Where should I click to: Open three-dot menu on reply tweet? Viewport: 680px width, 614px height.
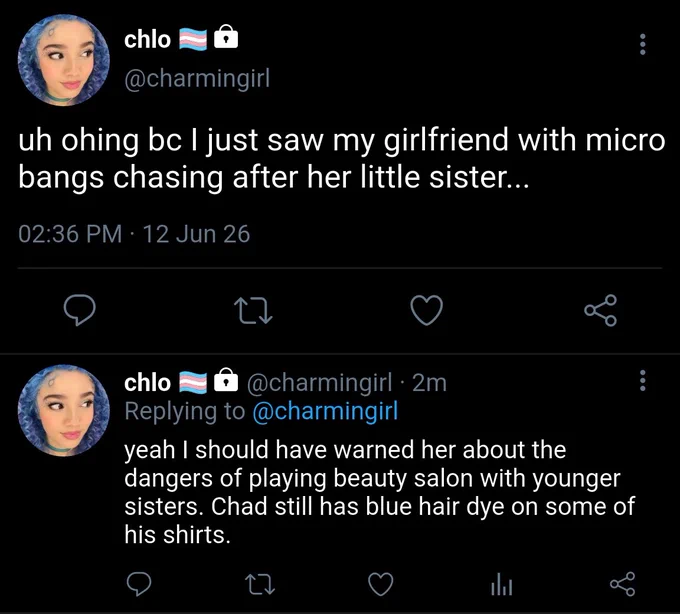[x=643, y=381]
